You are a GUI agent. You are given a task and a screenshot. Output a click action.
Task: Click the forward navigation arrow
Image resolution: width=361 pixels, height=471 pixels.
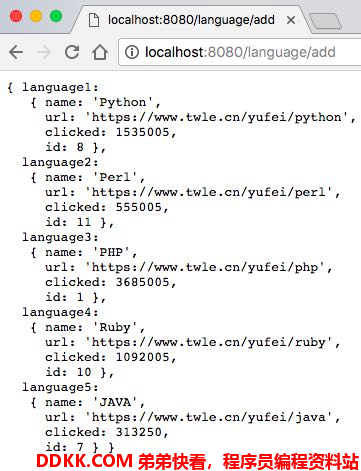coord(43,52)
